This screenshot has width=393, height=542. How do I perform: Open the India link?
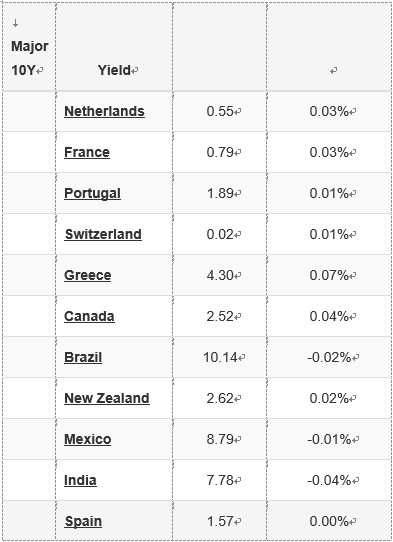pyautogui.click(x=80, y=480)
